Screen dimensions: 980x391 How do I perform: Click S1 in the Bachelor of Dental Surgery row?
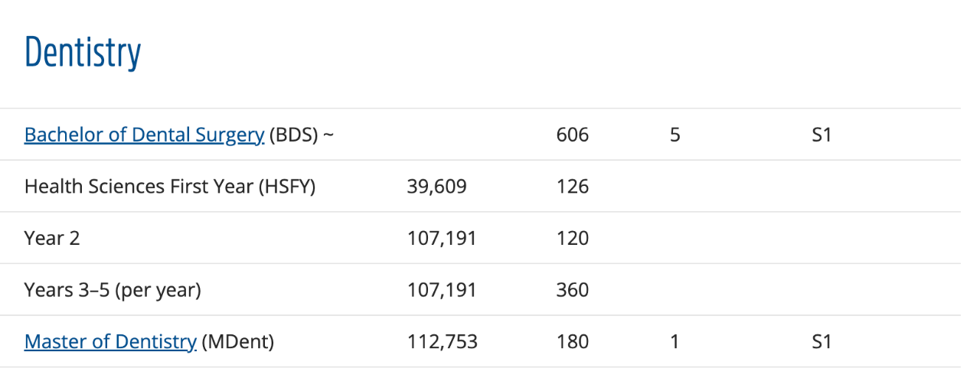click(822, 135)
